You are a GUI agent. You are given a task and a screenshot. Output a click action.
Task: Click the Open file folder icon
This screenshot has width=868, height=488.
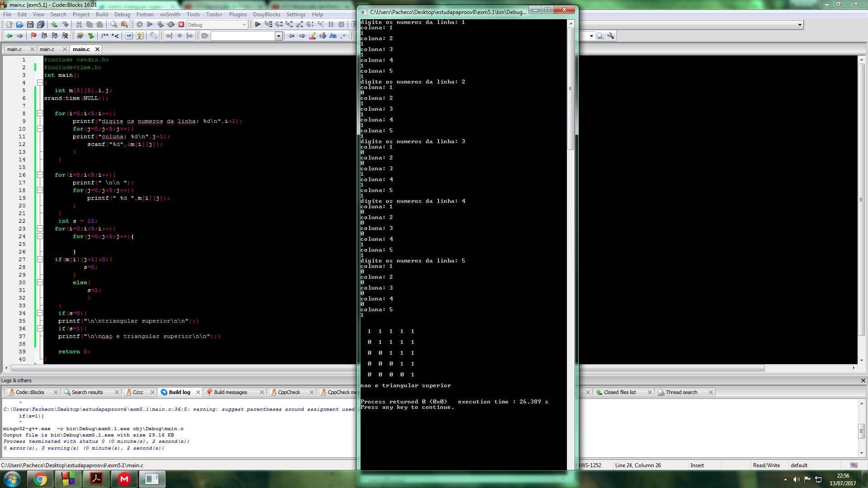coord(19,24)
